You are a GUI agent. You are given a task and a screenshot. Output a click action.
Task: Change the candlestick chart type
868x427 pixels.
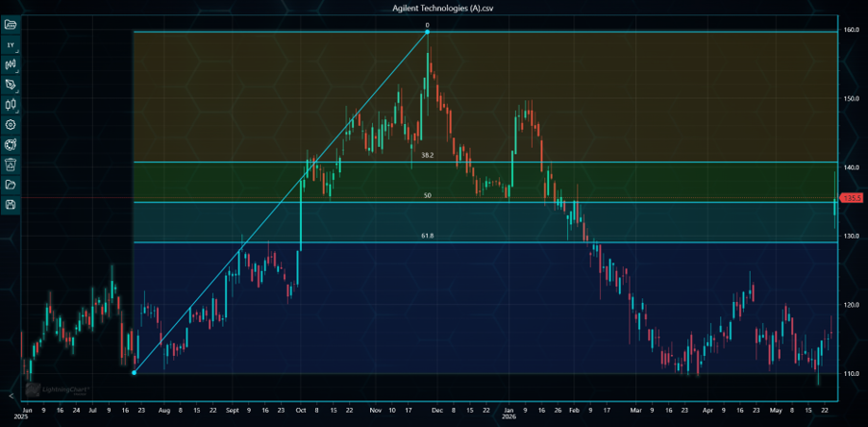[11, 104]
